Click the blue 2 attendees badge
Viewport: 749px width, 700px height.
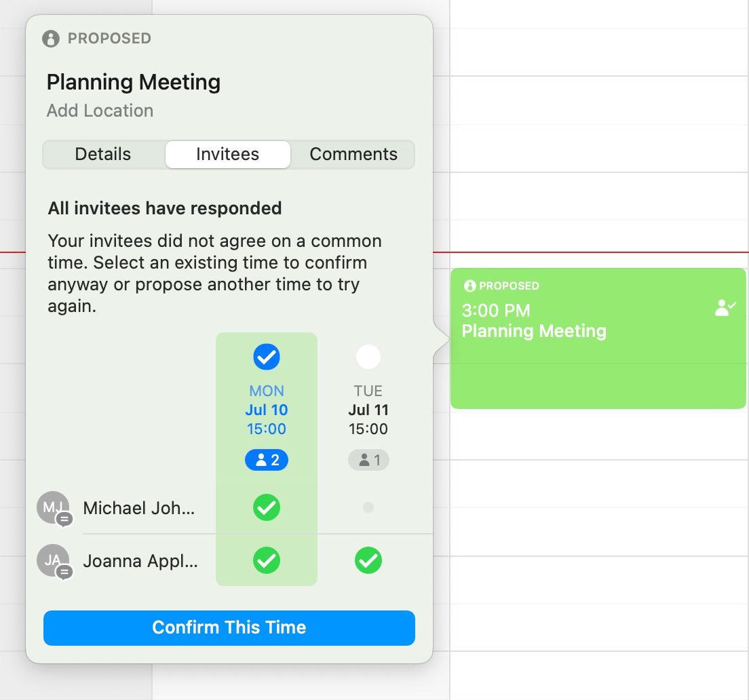coord(267,460)
